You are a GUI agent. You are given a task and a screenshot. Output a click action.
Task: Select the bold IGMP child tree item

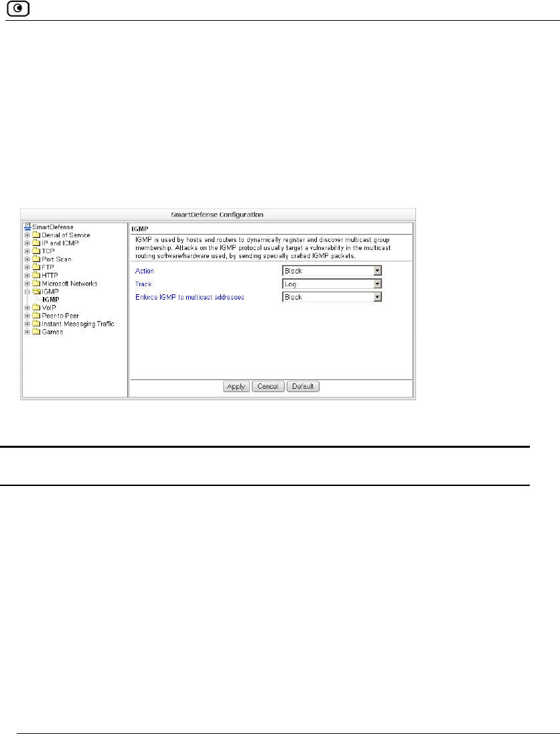pos(50,300)
